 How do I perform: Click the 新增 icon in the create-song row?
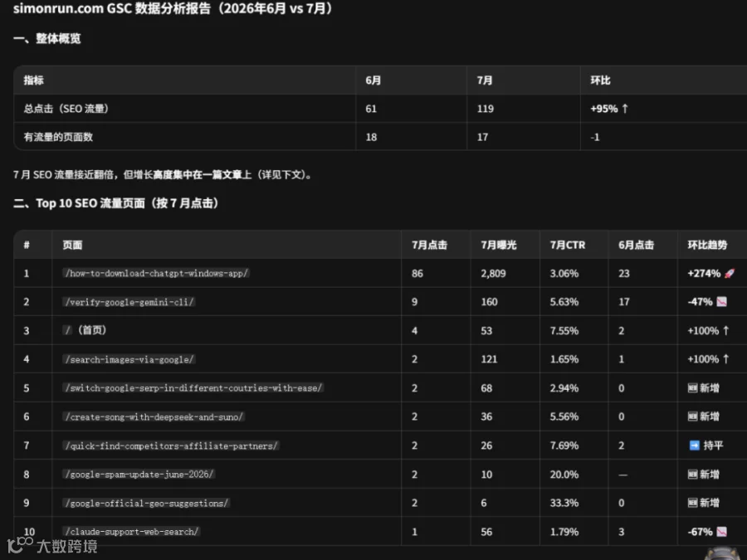[693, 416]
